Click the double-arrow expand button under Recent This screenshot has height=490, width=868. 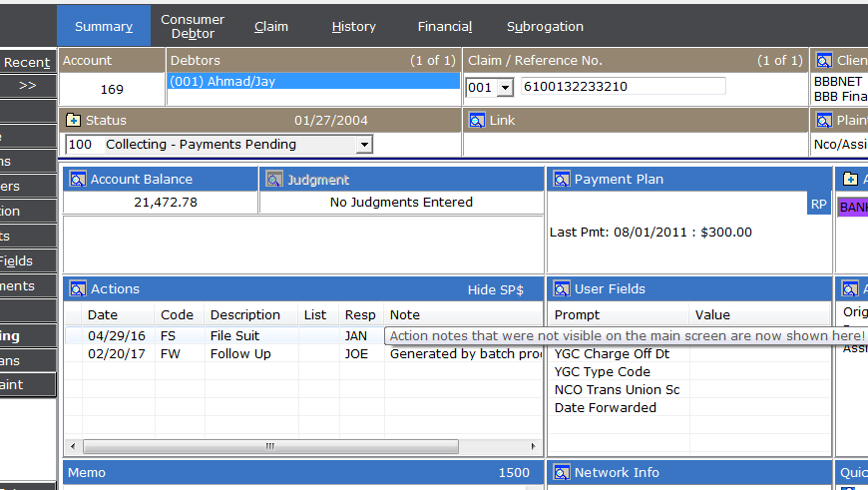coord(27,86)
